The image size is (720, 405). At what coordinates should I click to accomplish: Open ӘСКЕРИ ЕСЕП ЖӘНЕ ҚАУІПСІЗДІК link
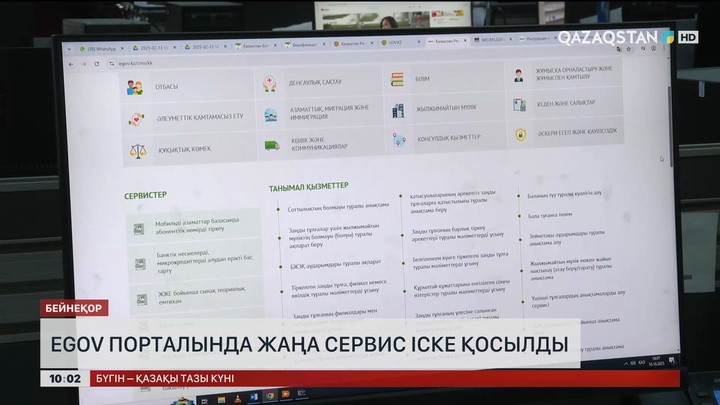(577, 132)
